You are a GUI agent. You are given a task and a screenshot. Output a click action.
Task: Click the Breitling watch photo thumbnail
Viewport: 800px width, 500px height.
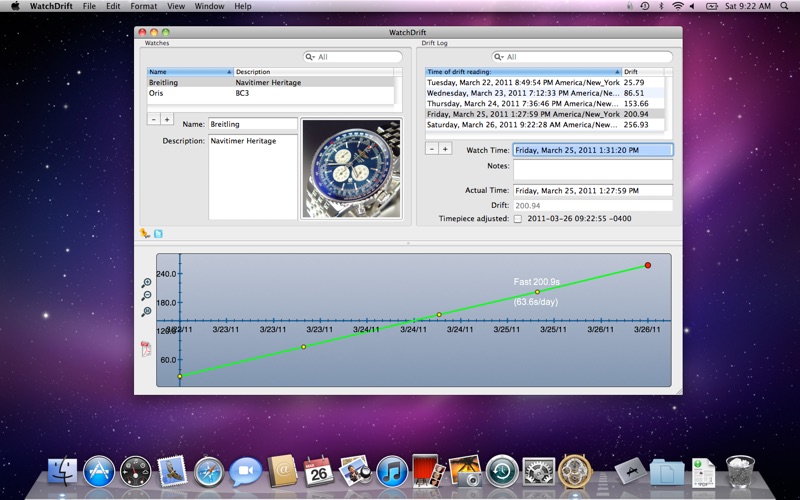click(352, 169)
